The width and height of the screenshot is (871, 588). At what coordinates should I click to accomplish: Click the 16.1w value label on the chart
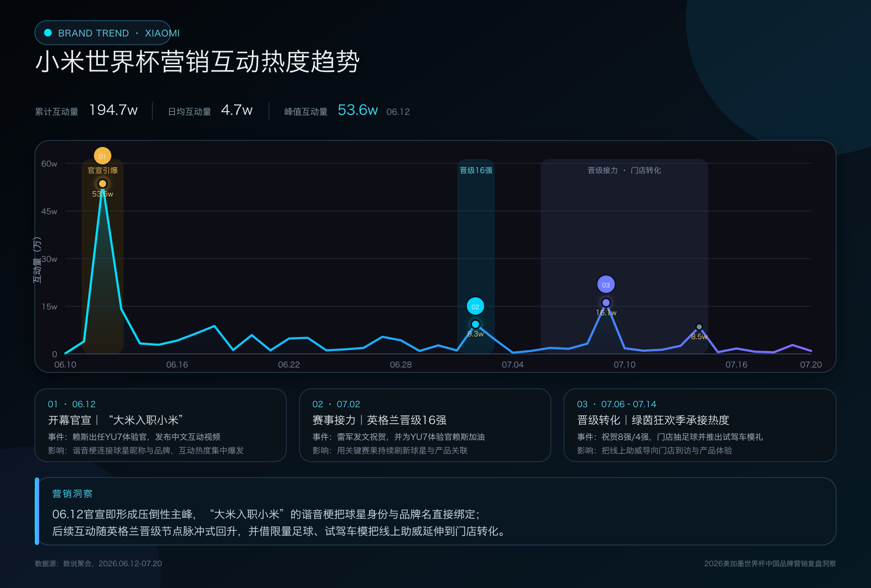click(606, 313)
